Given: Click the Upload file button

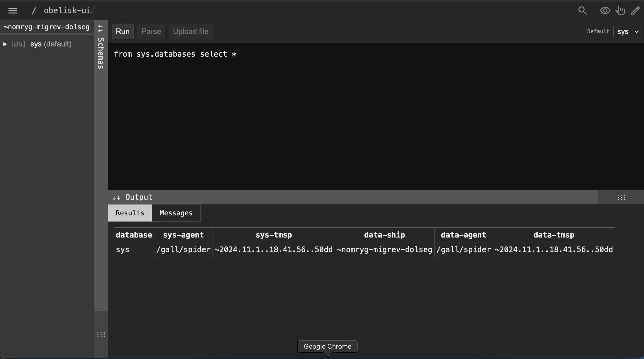Looking at the screenshot, I should pos(191,32).
